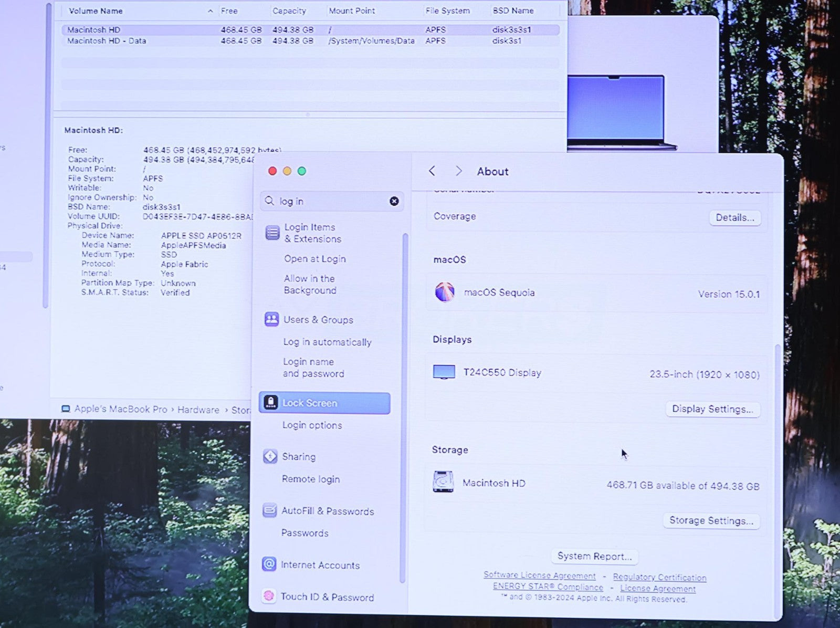The width and height of the screenshot is (840, 628).
Task: Select Login options result
Action: (x=312, y=425)
